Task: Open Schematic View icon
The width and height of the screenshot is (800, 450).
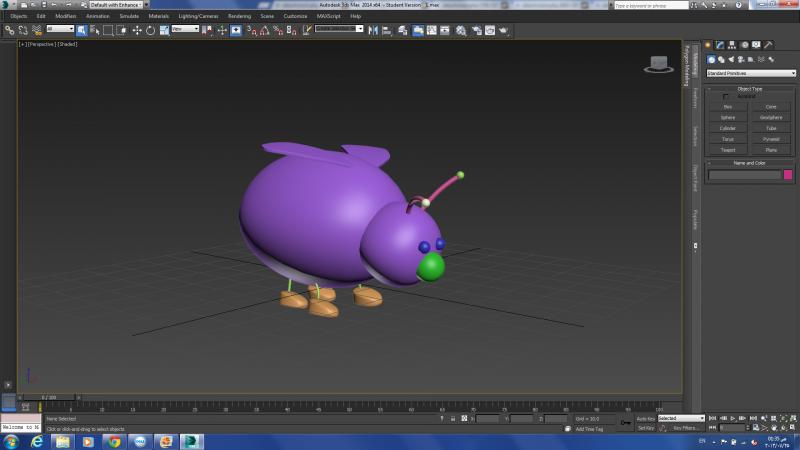Action: (x=445, y=31)
